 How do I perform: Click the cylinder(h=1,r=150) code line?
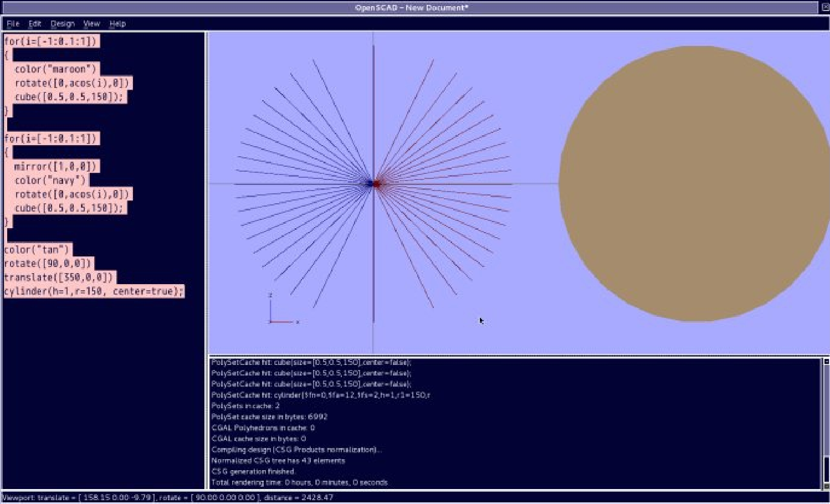pyautogui.click(x=93, y=291)
